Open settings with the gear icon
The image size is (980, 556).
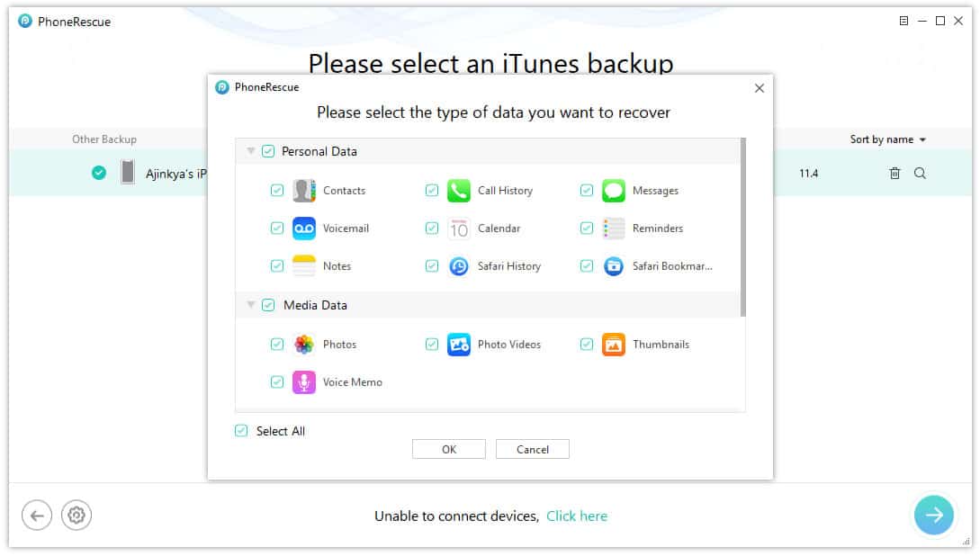(x=76, y=516)
